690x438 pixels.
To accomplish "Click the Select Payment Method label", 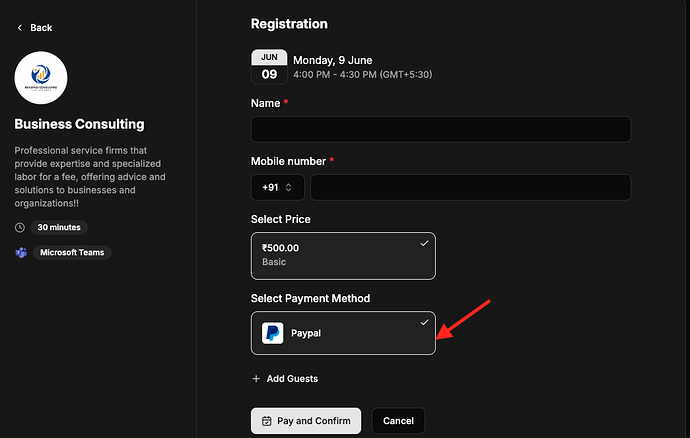I will (x=310, y=298).
